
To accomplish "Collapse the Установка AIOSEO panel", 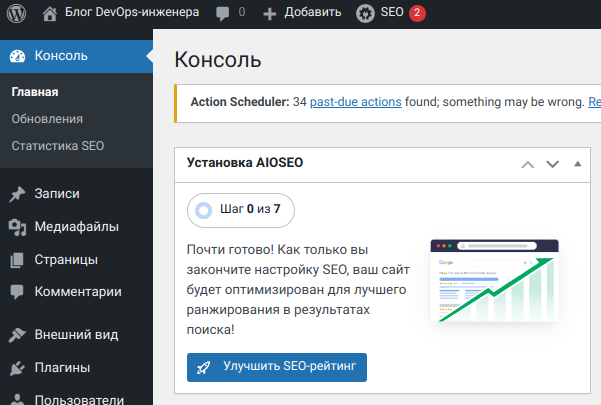I will coord(577,165).
